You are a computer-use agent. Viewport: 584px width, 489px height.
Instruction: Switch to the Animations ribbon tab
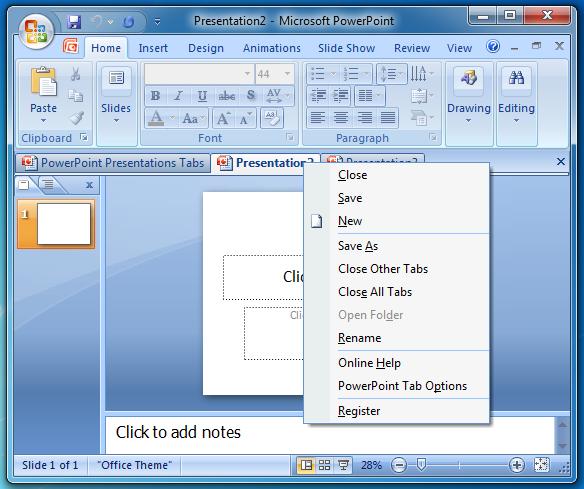pos(272,48)
